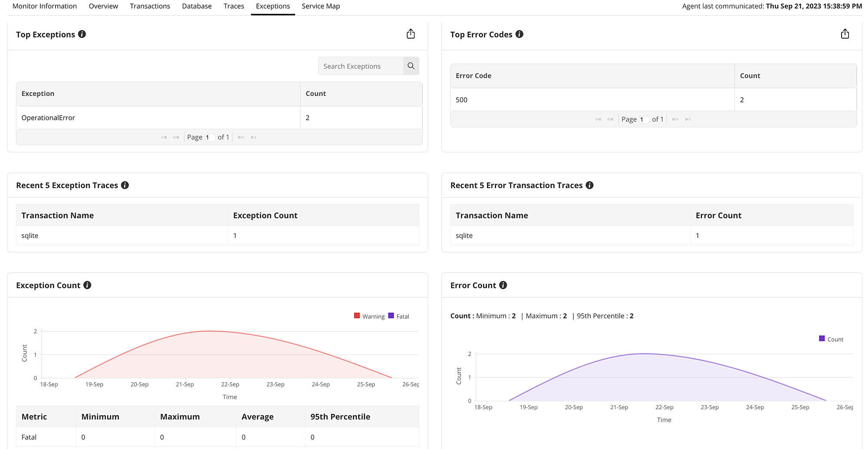Click the page number field in Top Exceptions
The image size is (868, 449).
pos(210,137)
